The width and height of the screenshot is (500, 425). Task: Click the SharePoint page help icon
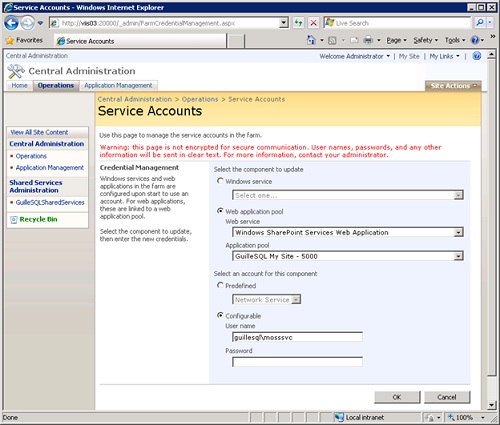point(477,56)
